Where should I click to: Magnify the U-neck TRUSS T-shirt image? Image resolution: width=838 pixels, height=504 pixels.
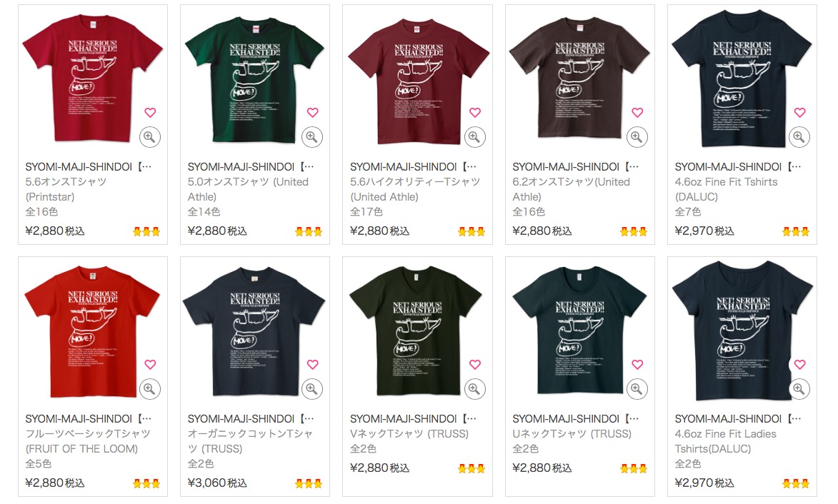coord(637,389)
